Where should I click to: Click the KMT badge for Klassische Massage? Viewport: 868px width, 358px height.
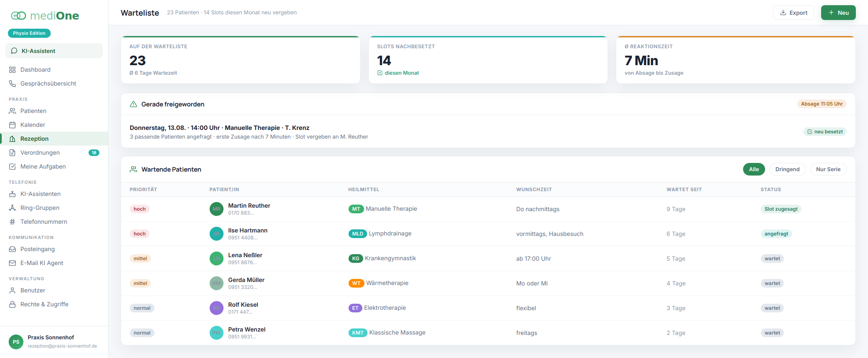coord(358,333)
